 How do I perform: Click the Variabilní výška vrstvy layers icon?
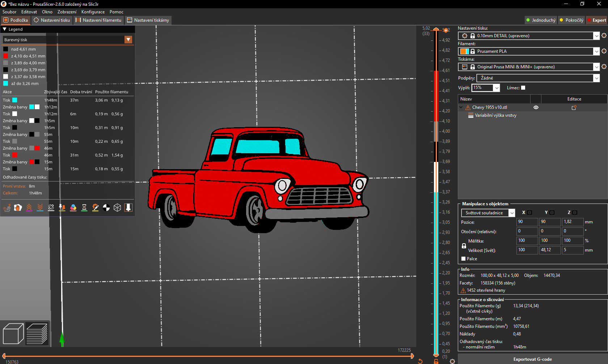471,115
